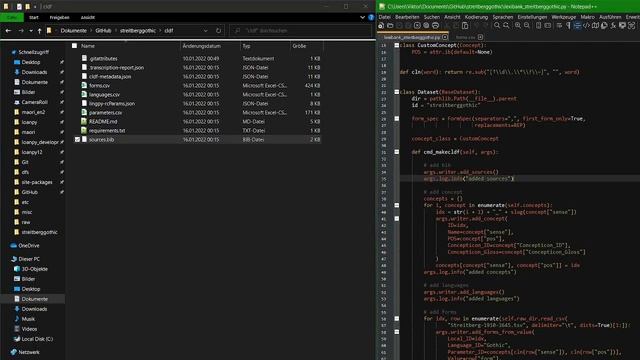Select the parameters.csv file
Viewport: 640px width, 360px height.
[105, 112]
